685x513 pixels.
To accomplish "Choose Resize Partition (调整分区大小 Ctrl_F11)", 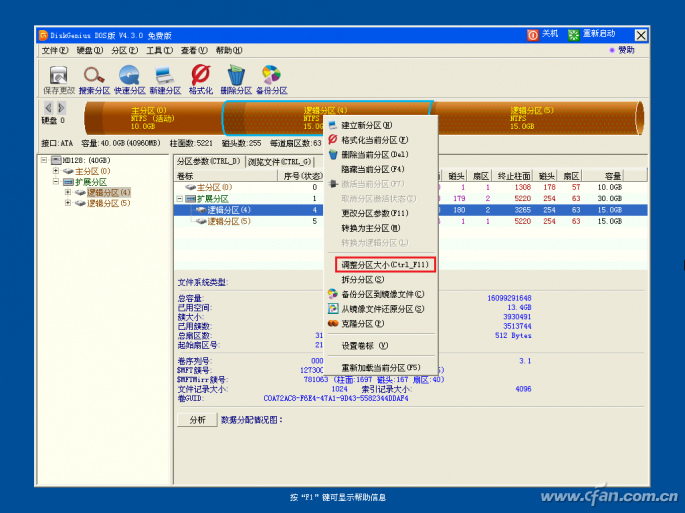I will [385, 265].
